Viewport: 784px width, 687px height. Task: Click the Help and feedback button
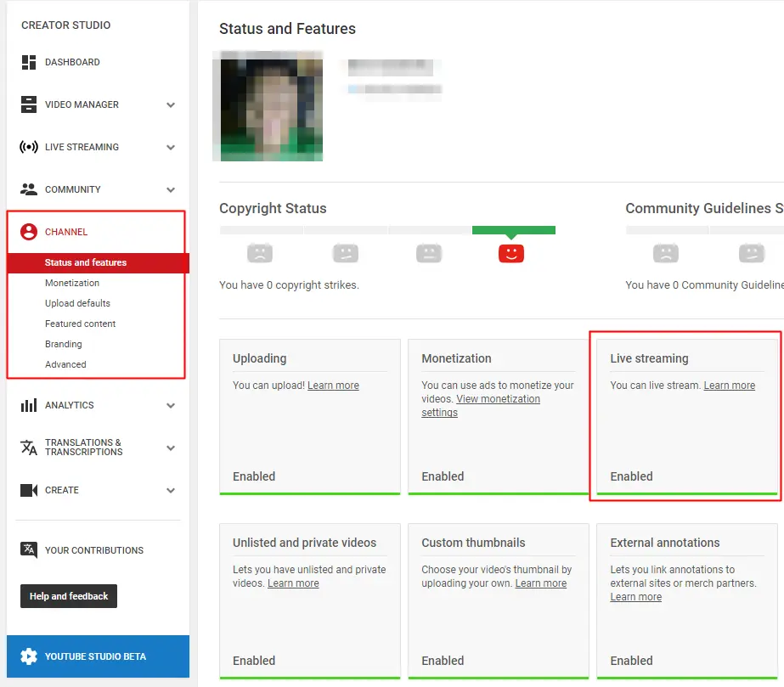69,596
